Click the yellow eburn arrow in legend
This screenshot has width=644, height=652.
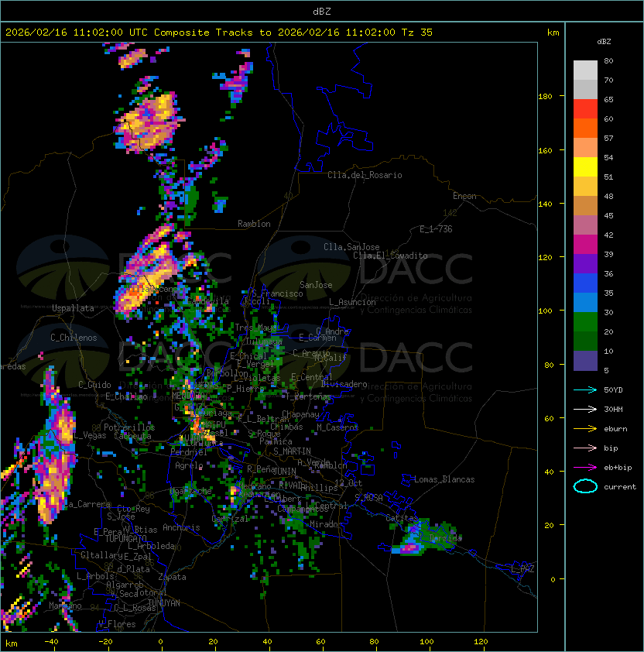point(585,429)
